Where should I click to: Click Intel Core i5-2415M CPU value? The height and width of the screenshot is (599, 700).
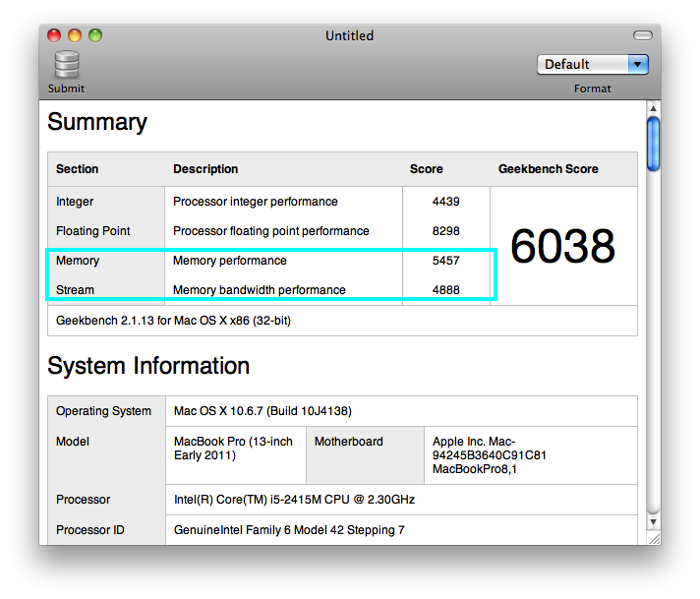pos(294,500)
